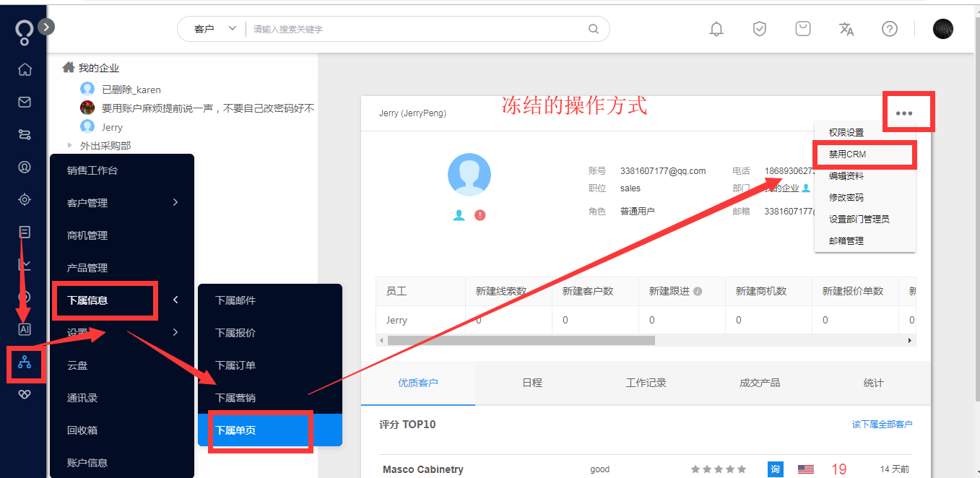Open the 客户 search category dropdown
The height and width of the screenshot is (478, 980).
pos(213,28)
